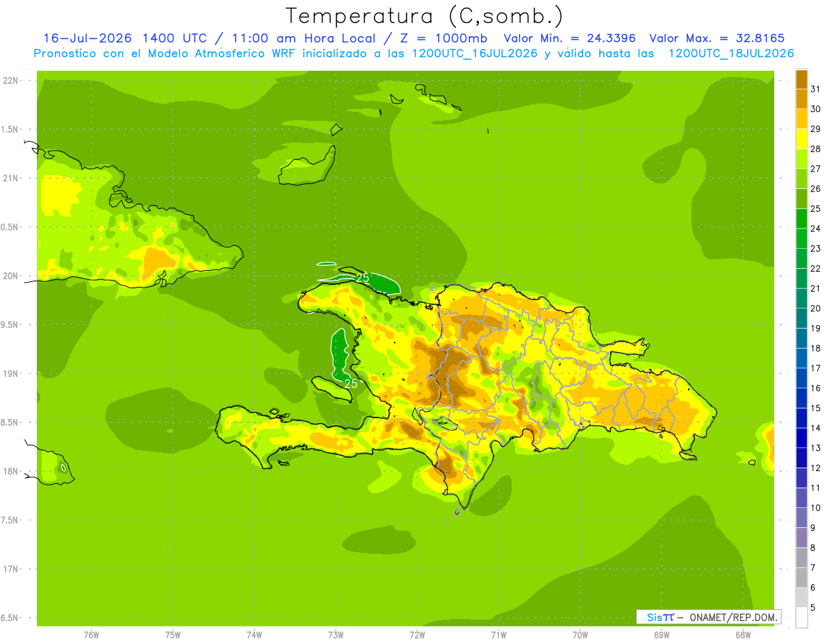This screenshot has width=834, height=644.
Task: Click the "ONAMET/REP.DOM." credit label
Action: [x=734, y=617]
